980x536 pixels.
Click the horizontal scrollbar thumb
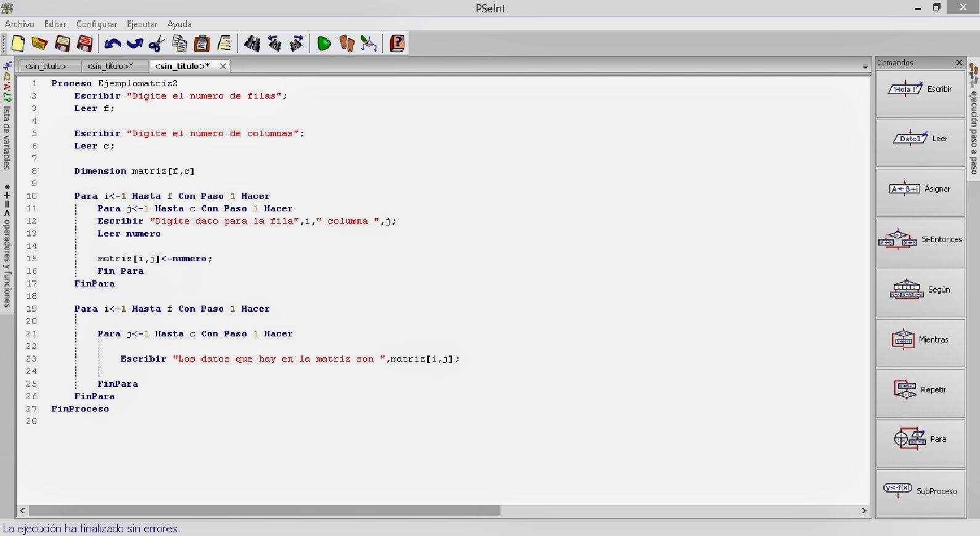point(264,511)
